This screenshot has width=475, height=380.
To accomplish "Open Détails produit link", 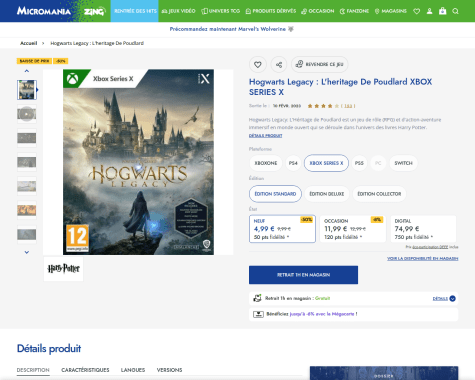I will (x=265, y=136).
